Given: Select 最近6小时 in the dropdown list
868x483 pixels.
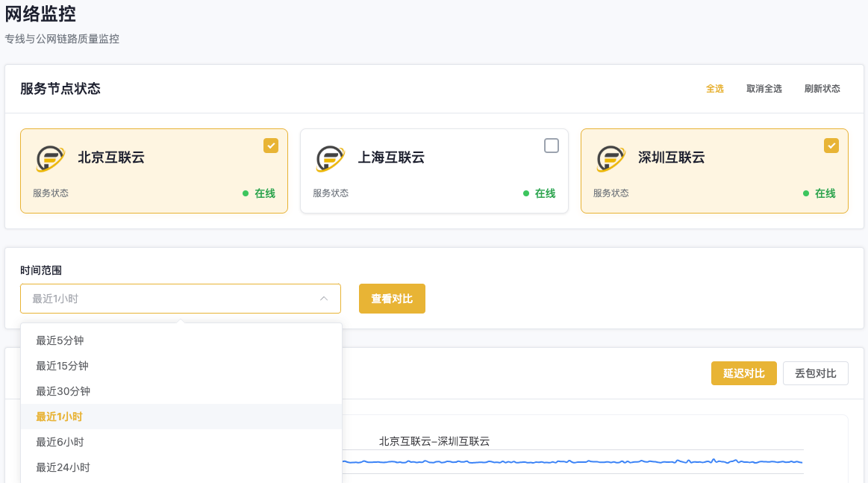Looking at the screenshot, I should [60, 442].
